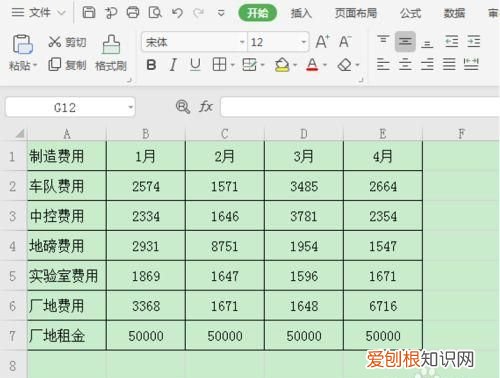Toggle italic formatting
The height and width of the screenshot is (378, 500).
173,65
